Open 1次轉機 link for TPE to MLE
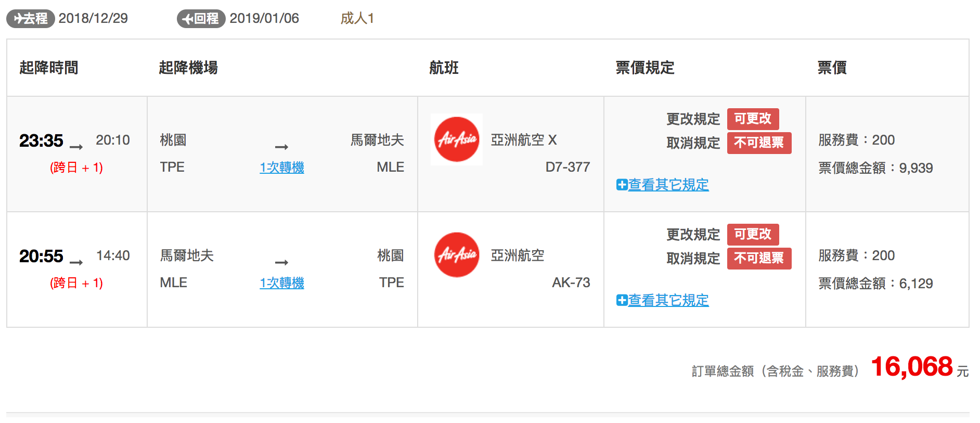The width and height of the screenshot is (980, 423). click(x=282, y=168)
